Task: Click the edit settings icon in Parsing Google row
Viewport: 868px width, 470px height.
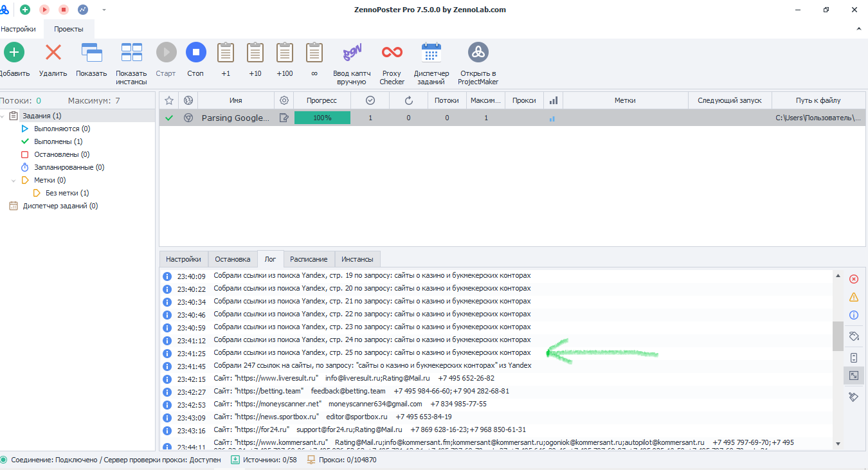Action: click(284, 118)
